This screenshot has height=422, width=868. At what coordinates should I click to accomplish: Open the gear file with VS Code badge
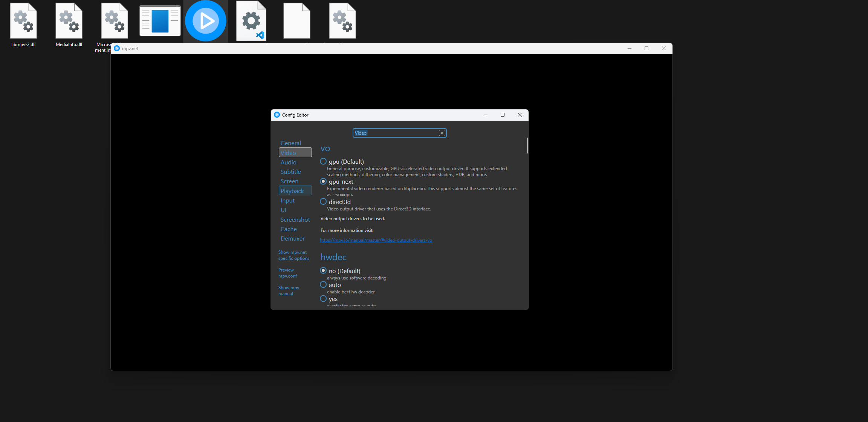(x=251, y=21)
